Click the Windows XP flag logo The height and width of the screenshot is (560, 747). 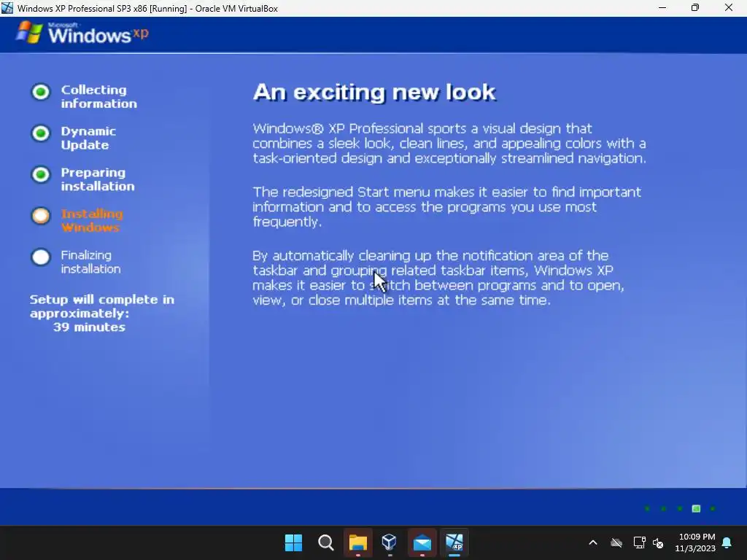tap(29, 32)
